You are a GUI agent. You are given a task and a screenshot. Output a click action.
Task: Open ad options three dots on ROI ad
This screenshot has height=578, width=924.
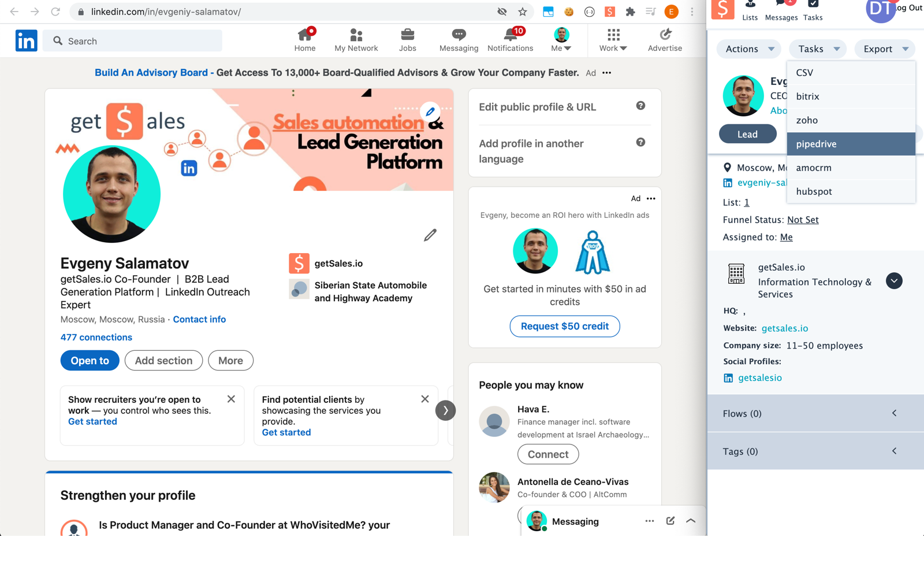[651, 198]
